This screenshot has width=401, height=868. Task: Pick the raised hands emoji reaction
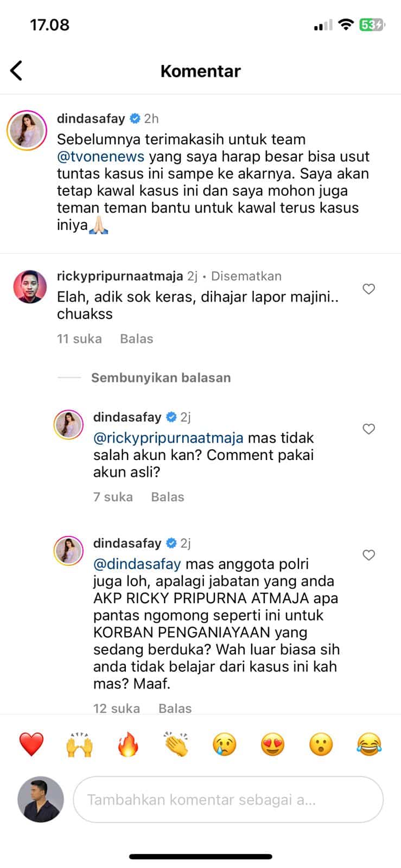(x=79, y=744)
